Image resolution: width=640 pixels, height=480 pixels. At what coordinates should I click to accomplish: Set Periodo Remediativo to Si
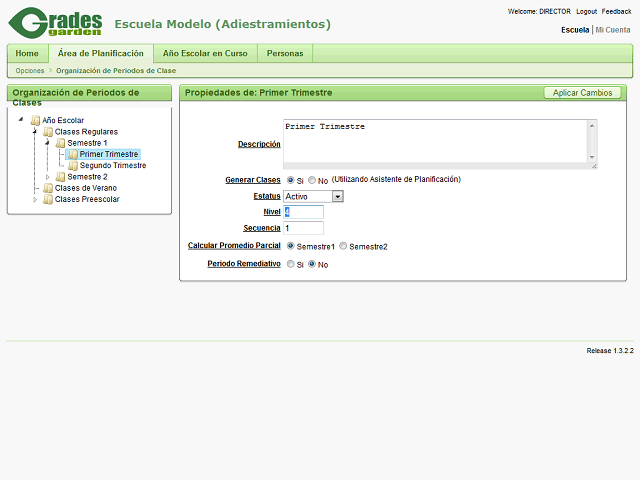290,265
